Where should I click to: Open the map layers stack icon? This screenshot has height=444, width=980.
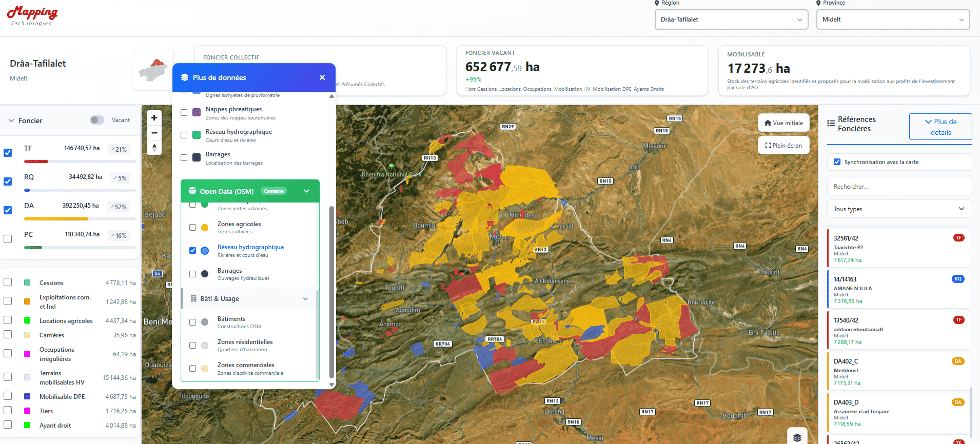[797, 437]
